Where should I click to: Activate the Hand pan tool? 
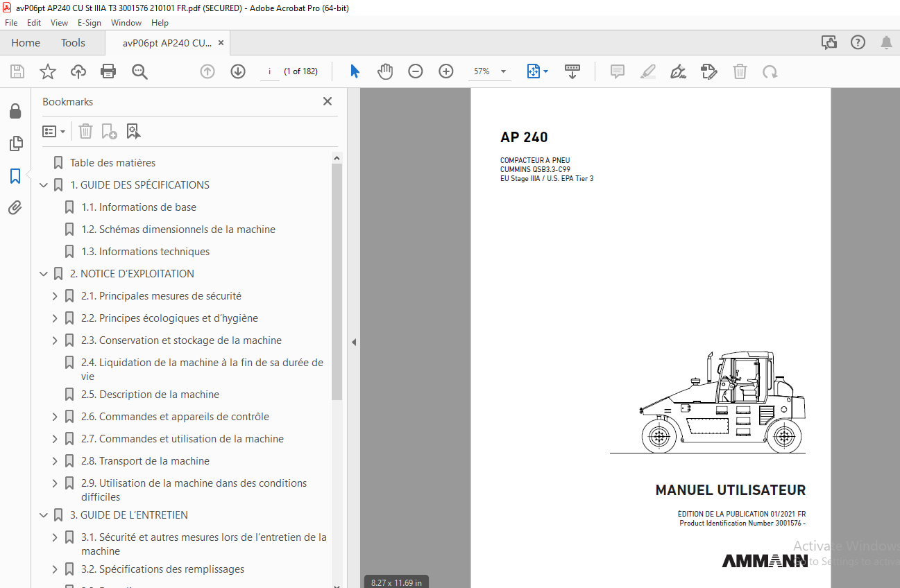pos(385,71)
